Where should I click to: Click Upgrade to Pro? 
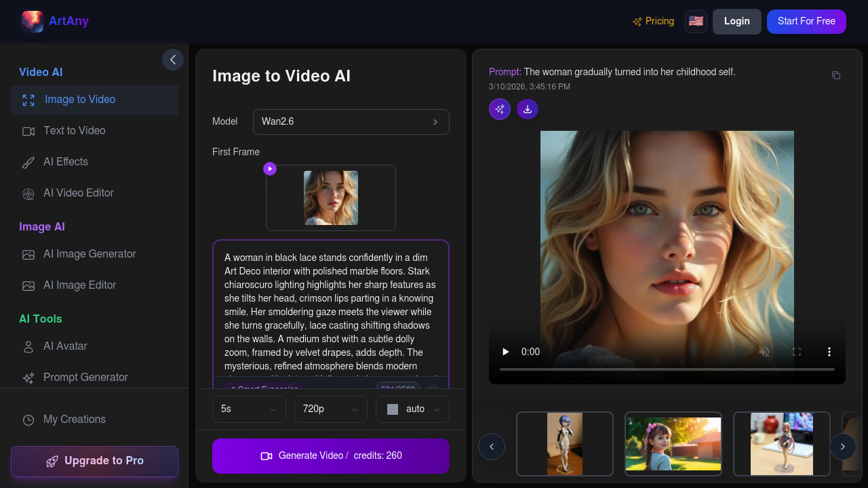pyautogui.click(x=94, y=462)
